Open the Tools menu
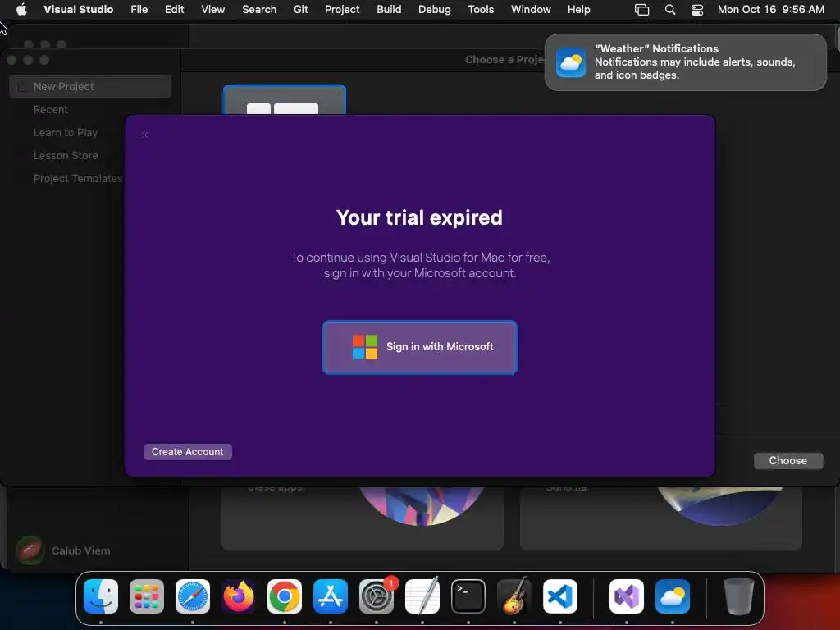The image size is (840, 630). (481, 10)
